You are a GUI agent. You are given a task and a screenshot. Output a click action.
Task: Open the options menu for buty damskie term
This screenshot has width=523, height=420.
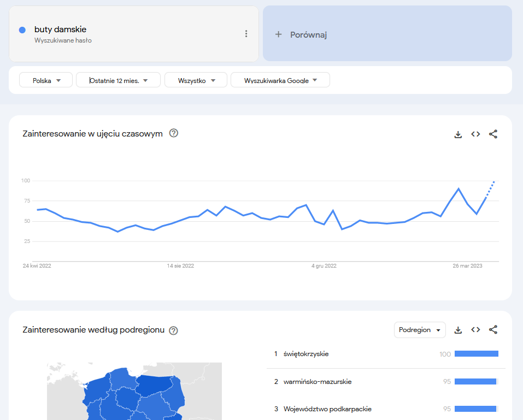coord(246,33)
